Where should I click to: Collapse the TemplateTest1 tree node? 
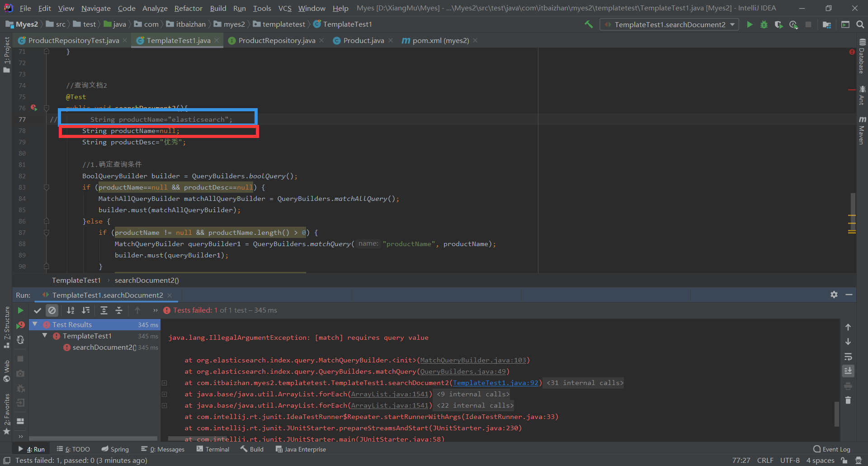[x=45, y=336]
